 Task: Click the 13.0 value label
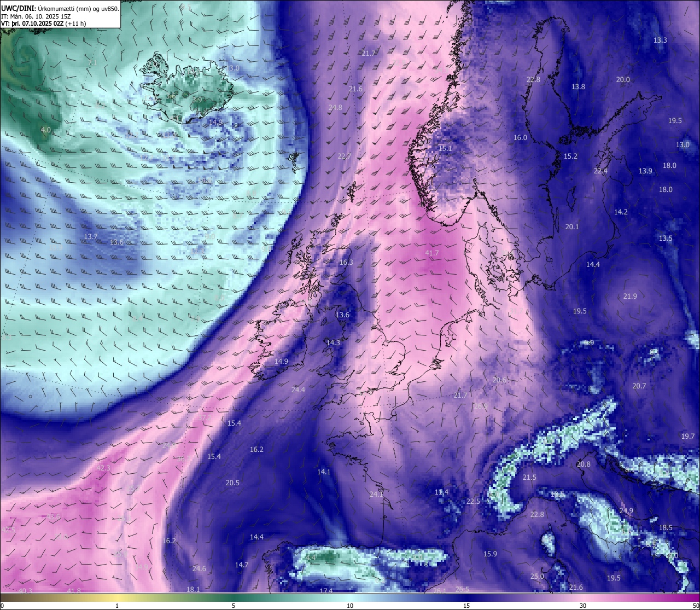[x=682, y=144]
